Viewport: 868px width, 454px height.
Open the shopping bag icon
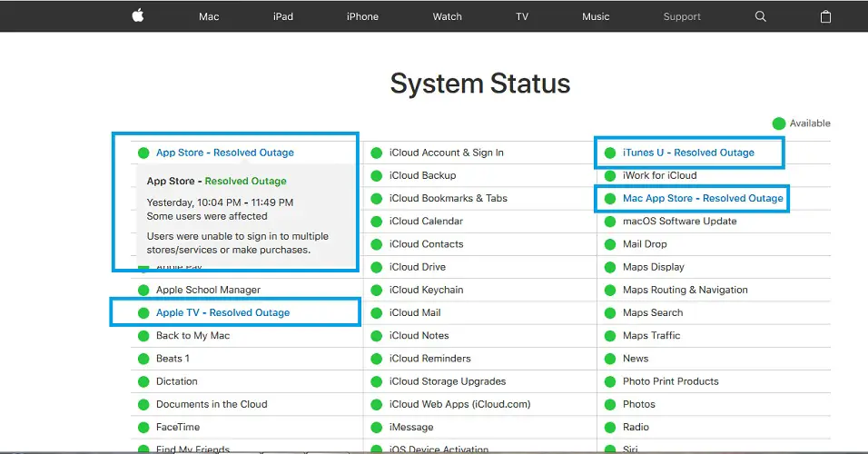tap(825, 16)
